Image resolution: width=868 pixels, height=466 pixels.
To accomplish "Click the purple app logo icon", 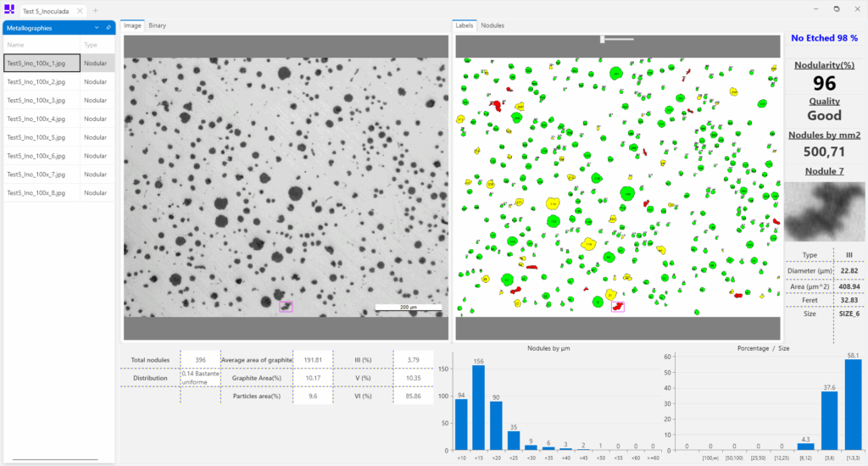I will coord(9,9).
